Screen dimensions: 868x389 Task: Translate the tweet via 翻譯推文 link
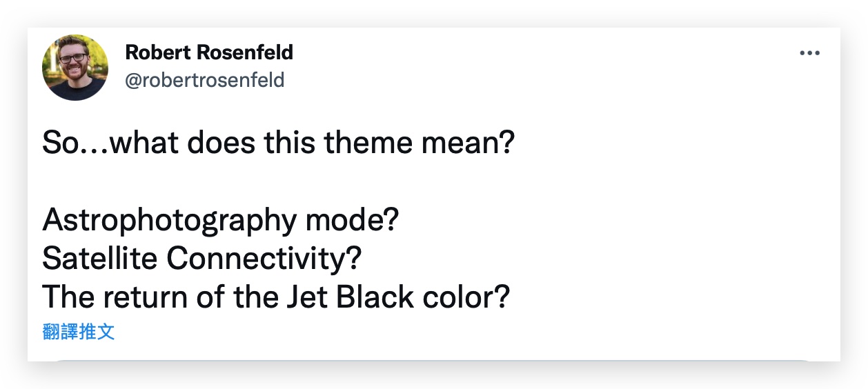click(79, 332)
